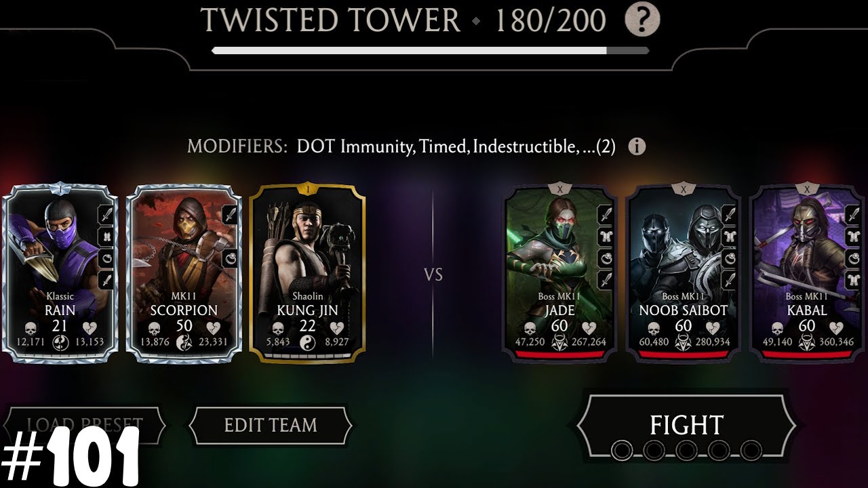The image size is (868, 488).
Task: Open the Twisted Tower help question mark
Action: [x=642, y=20]
